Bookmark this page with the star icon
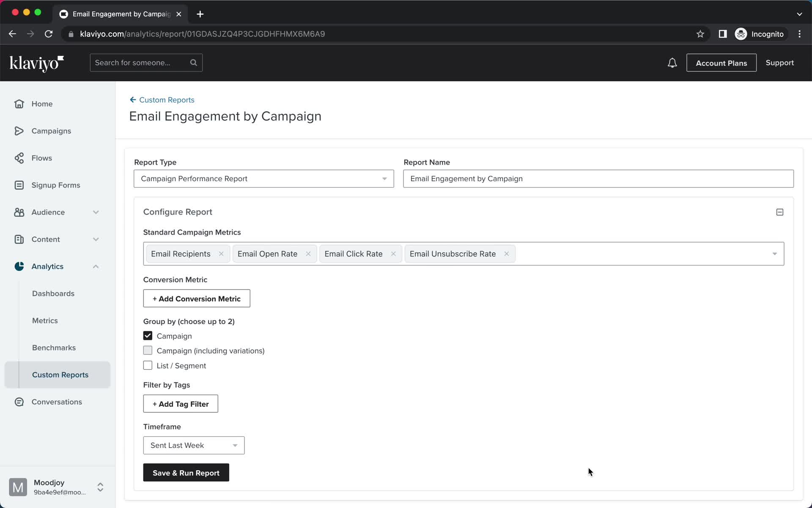 [700, 34]
